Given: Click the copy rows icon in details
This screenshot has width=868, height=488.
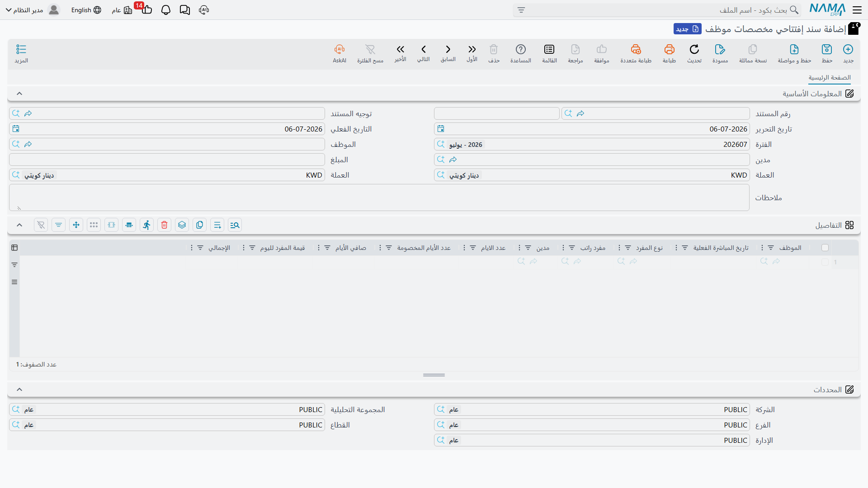Looking at the screenshot, I should point(199,225).
